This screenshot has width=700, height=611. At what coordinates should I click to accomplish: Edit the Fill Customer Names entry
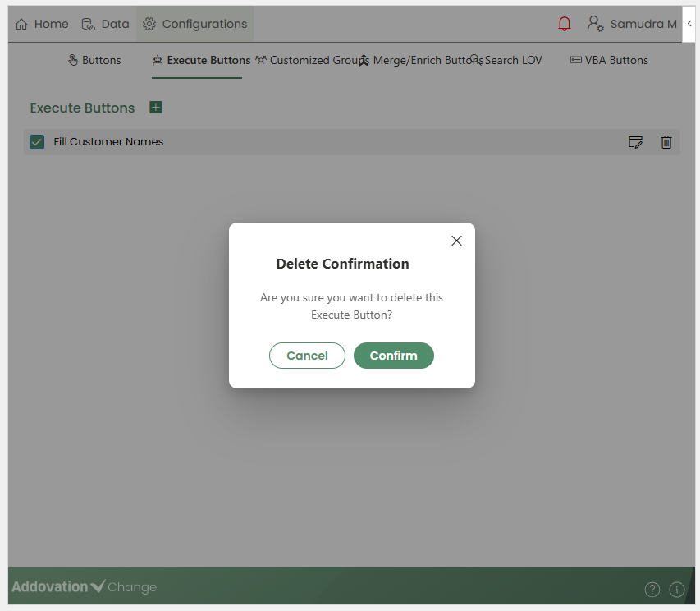[x=635, y=142]
